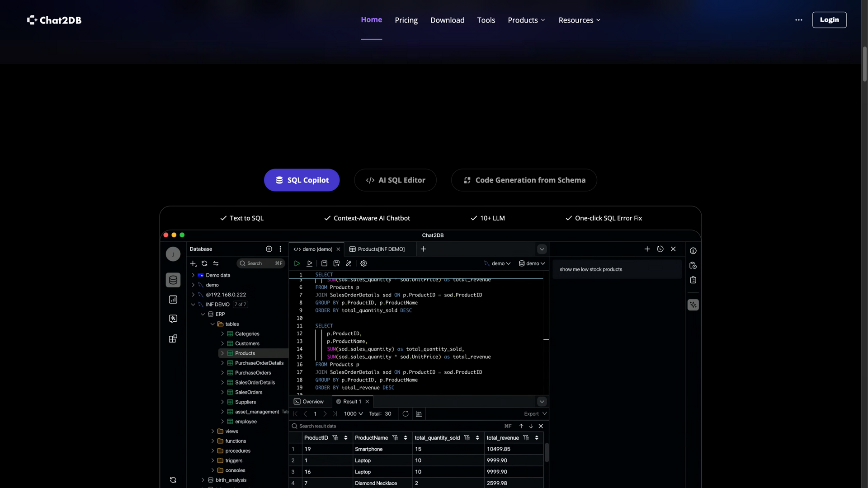Click the run query play icon

[x=297, y=263]
